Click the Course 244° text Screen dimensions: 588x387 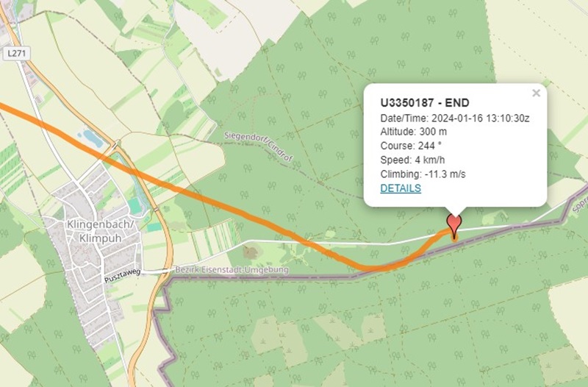click(x=412, y=146)
